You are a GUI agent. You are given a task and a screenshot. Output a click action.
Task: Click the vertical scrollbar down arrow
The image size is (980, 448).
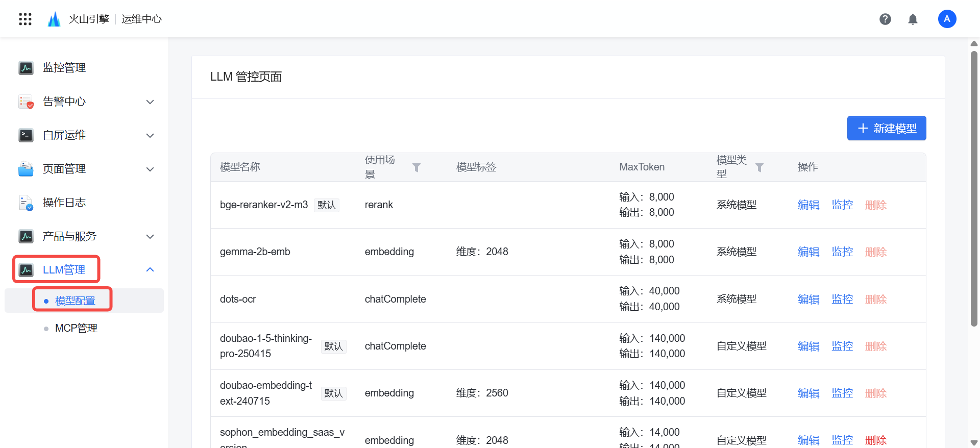point(974,442)
